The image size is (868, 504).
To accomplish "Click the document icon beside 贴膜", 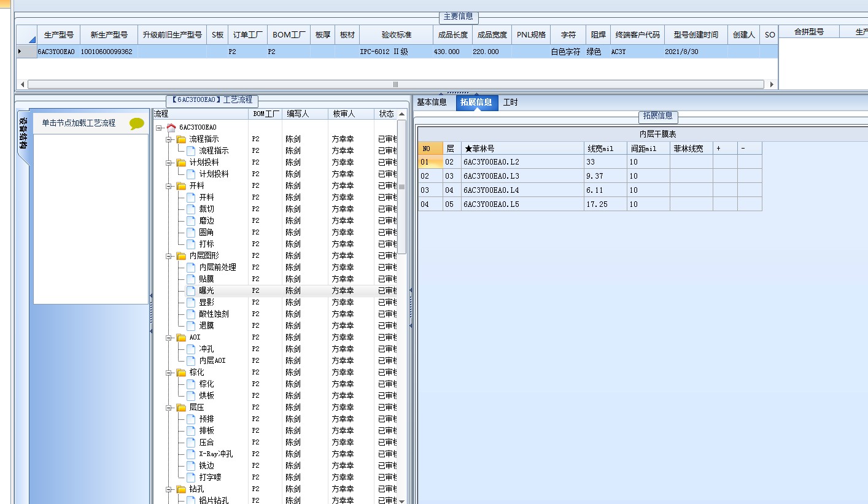I will 191,279.
